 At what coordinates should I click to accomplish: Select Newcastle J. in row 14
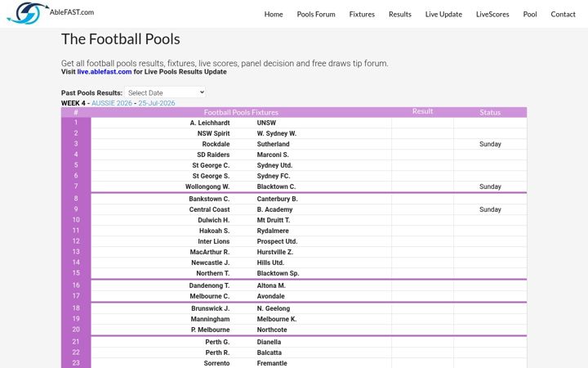[211, 263]
